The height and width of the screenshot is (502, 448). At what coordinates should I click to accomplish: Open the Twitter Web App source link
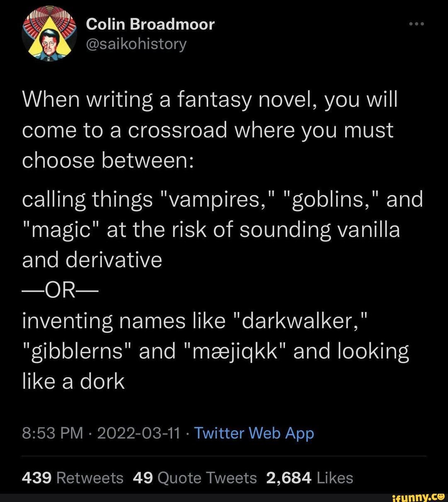(x=254, y=433)
